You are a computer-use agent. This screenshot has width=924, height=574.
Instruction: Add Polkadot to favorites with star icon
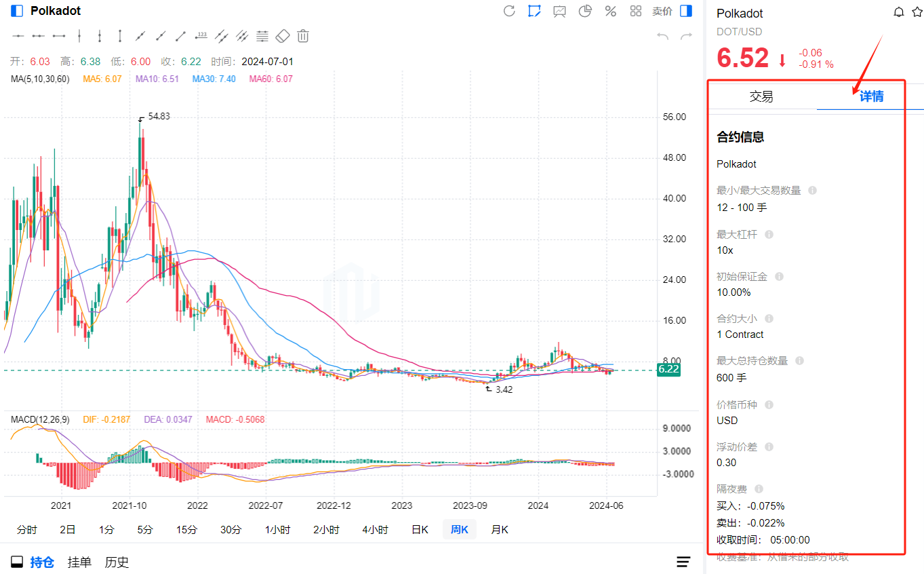pyautogui.click(x=917, y=12)
